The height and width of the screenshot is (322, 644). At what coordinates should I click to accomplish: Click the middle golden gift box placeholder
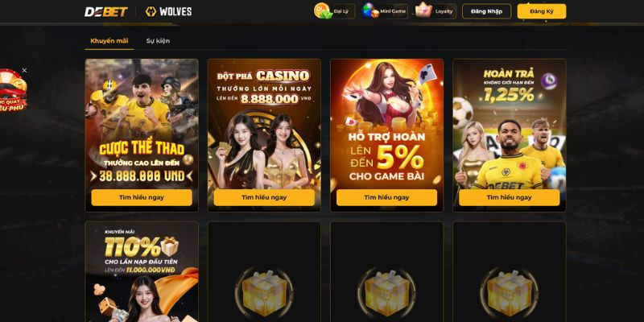coord(387,293)
